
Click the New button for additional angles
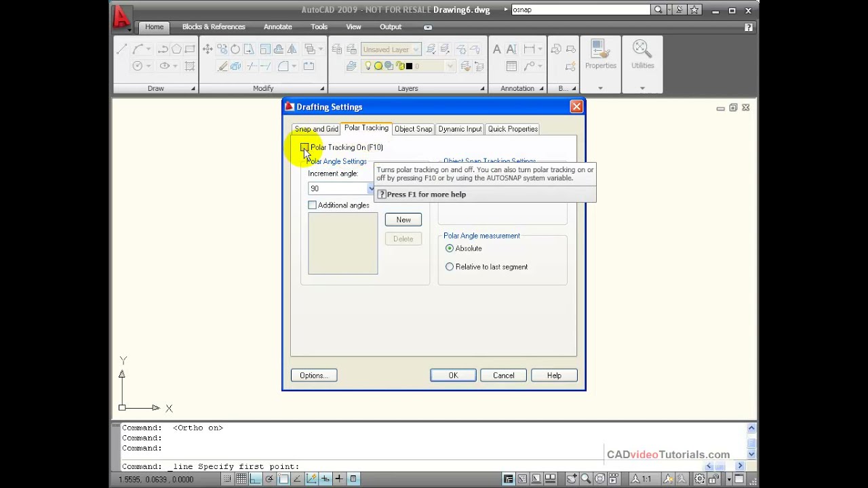pyautogui.click(x=403, y=220)
